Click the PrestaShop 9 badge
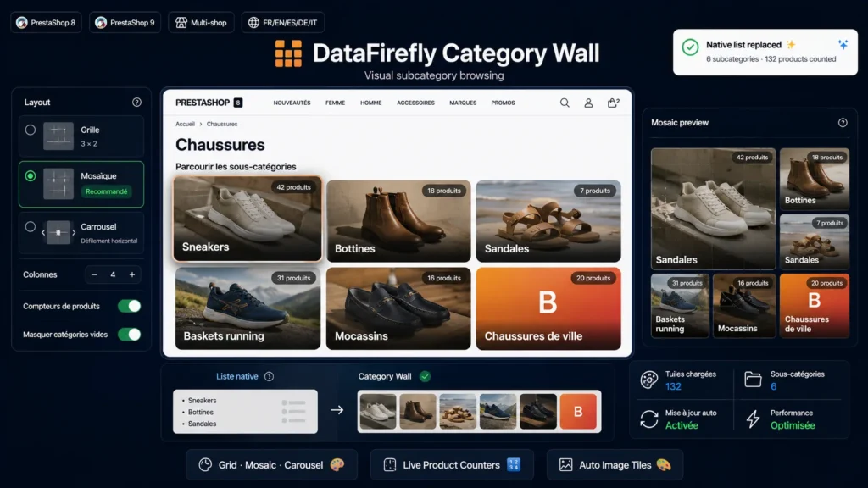 click(125, 23)
